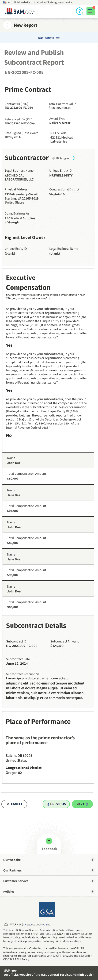Click the Feedback up arrow icon
The height and width of the screenshot is (980, 98).
[49, 841]
